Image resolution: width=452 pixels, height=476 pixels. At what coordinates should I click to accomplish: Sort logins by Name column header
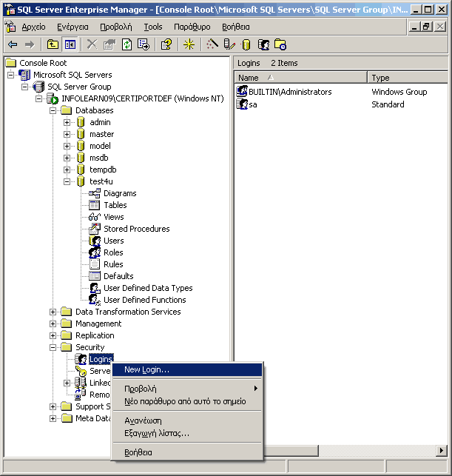300,78
